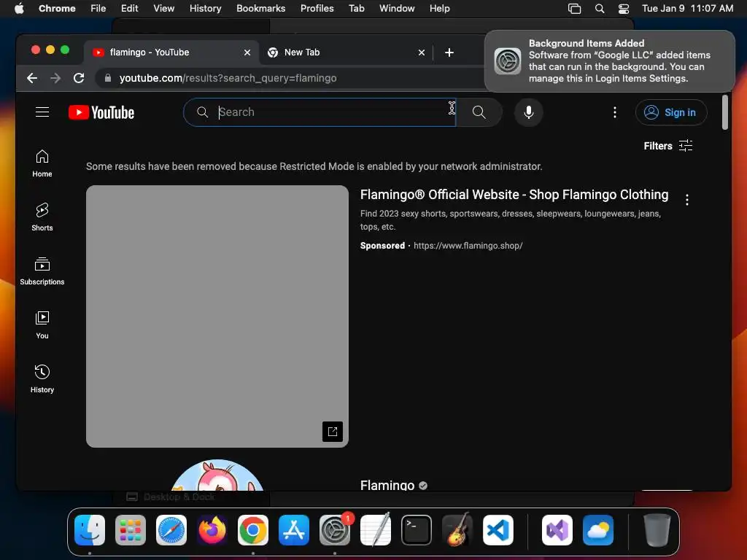
Task: Open the sponsored Flamingo ad options menu
Action: coord(686,200)
